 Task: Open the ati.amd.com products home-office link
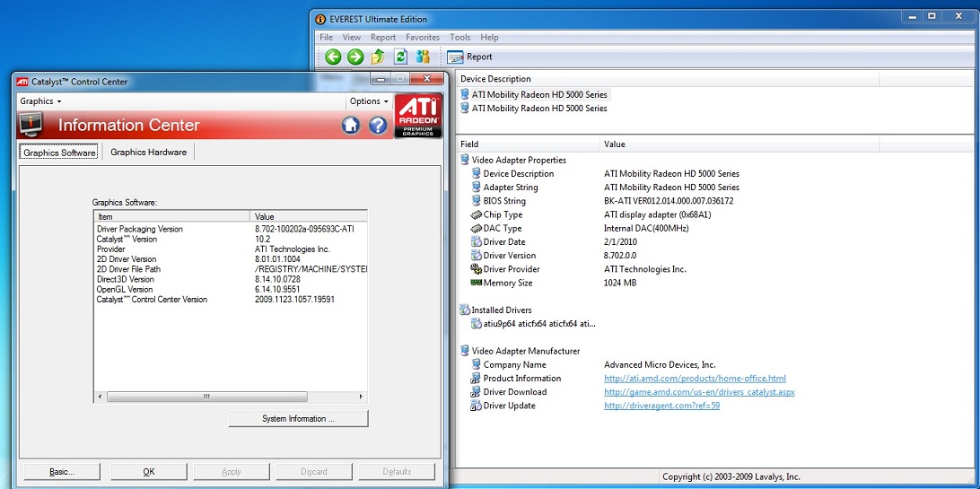(695, 379)
